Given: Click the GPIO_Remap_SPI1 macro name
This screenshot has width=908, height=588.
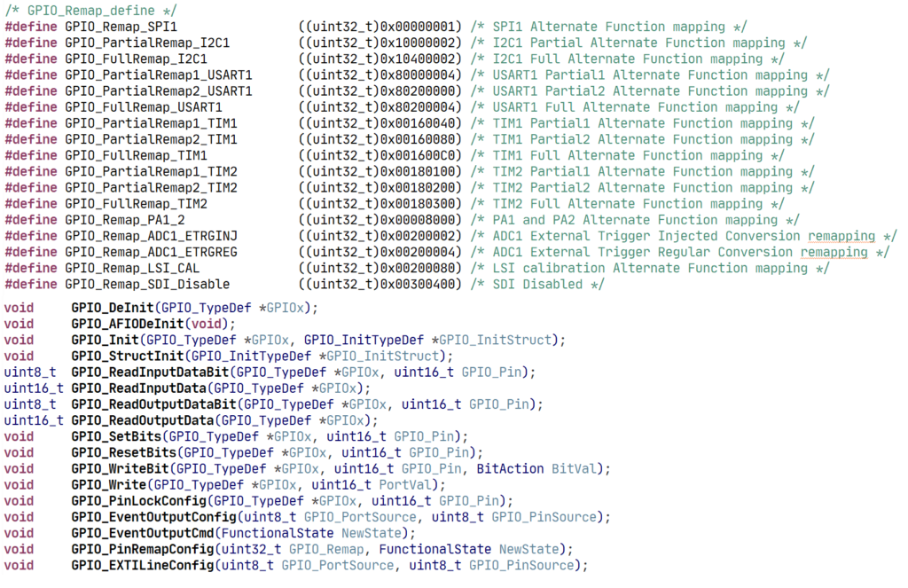Looking at the screenshot, I should 121,27.
